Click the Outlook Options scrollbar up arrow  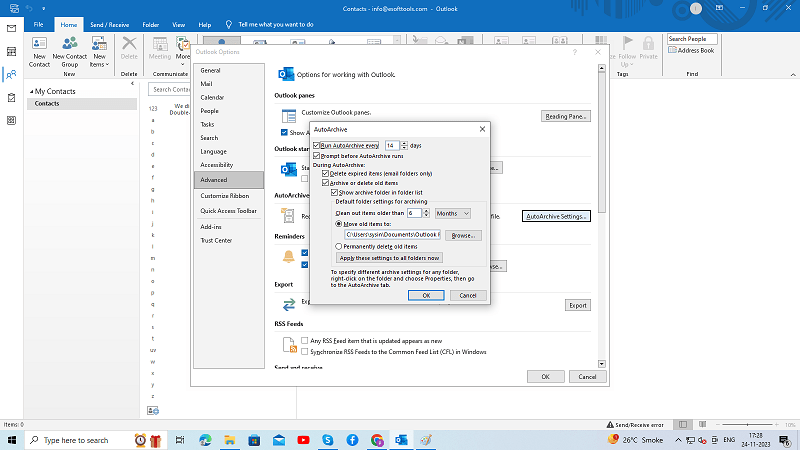(602, 68)
